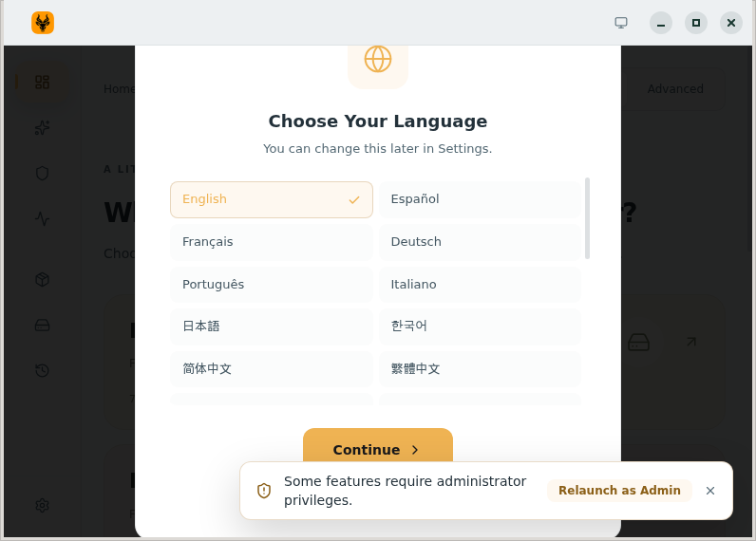Close the application window
This screenshot has width=756, height=541.
731,23
